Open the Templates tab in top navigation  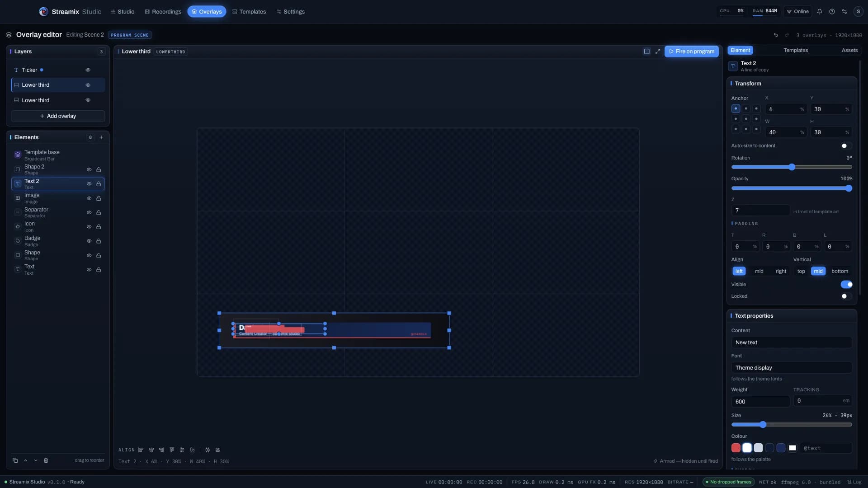(249, 12)
